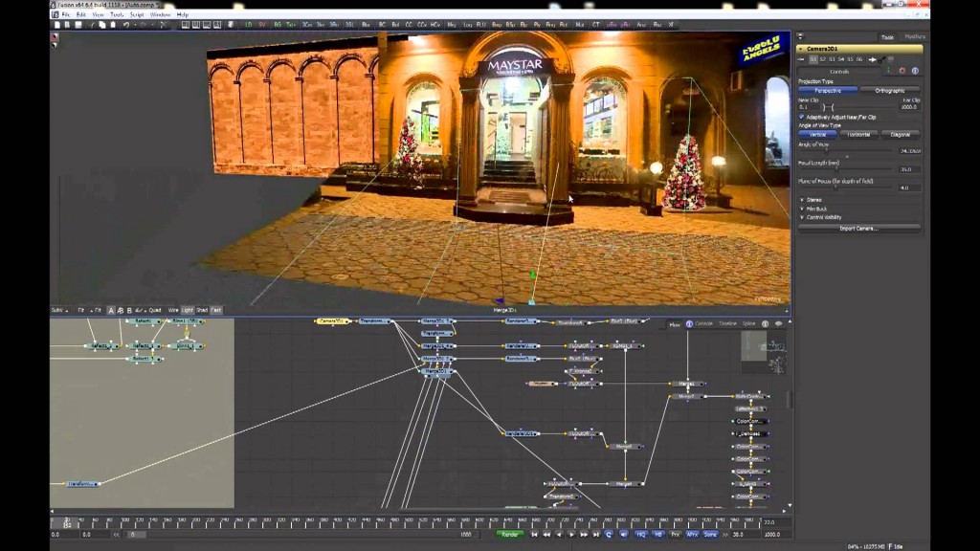980x551 pixels.
Task: Add a Blur tool from toolbar
Action: 366,25
